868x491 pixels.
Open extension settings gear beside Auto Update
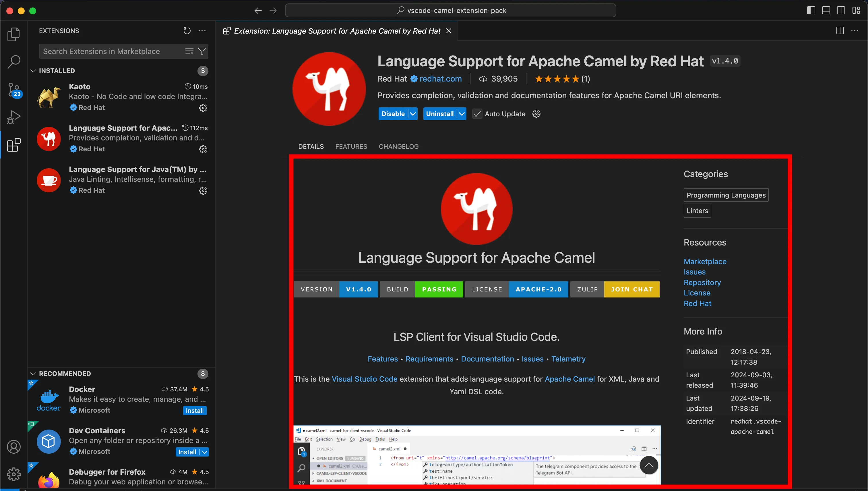(x=536, y=114)
